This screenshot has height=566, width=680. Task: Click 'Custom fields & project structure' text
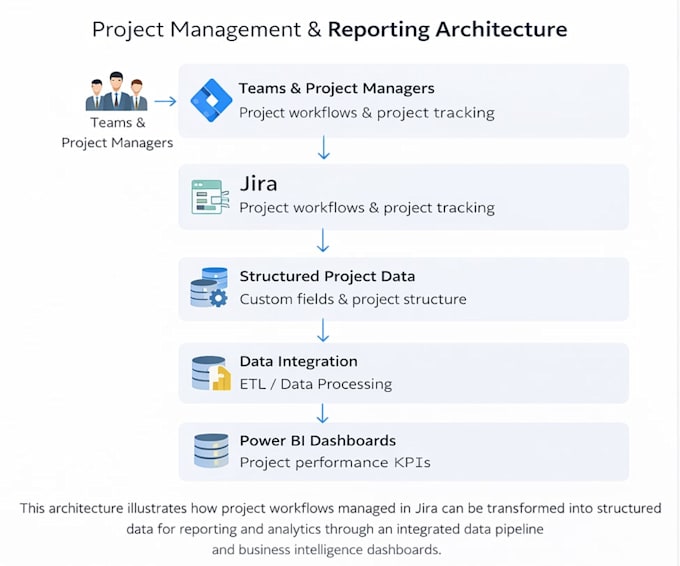tap(353, 299)
